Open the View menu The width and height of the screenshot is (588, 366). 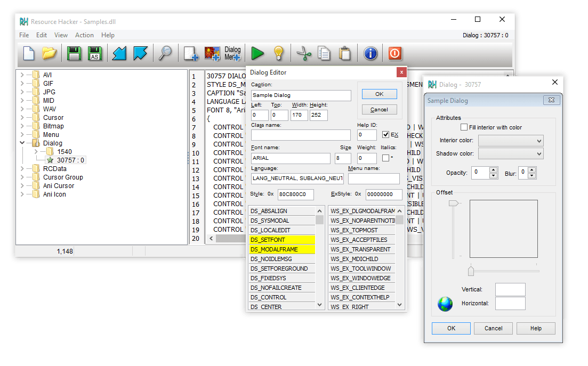click(x=61, y=35)
